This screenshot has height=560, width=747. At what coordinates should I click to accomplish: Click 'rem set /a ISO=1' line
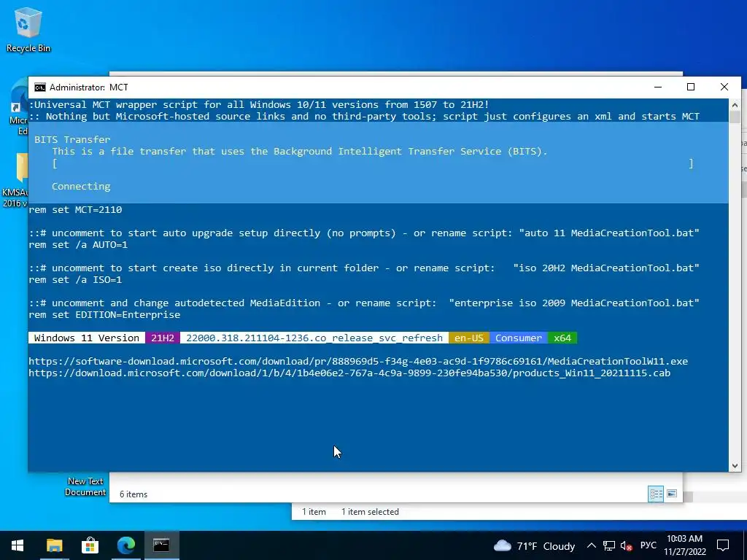[75, 279]
